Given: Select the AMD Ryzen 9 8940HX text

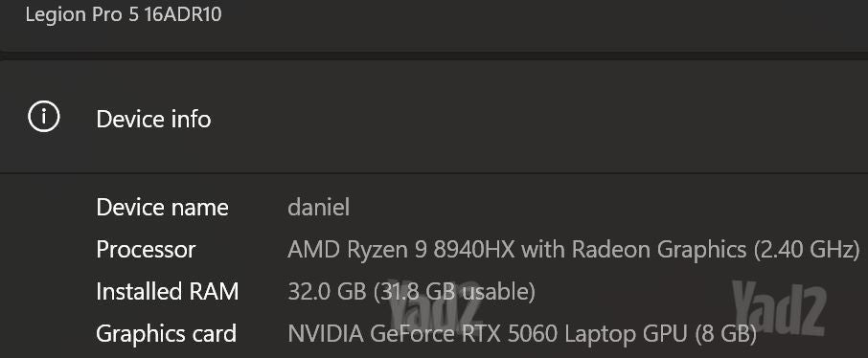Looking at the screenshot, I should [401, 250].
